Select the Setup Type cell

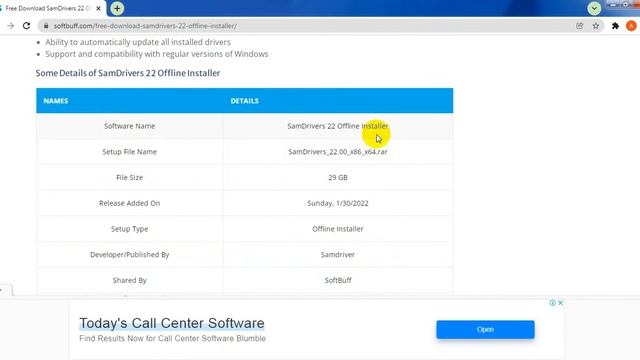point(129,229)
